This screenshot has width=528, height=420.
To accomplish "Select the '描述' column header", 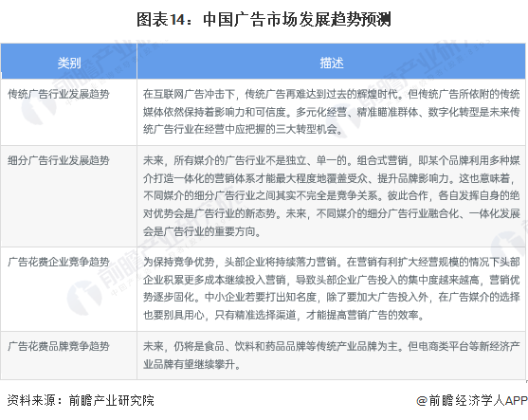I will click(x=332, y=63).
